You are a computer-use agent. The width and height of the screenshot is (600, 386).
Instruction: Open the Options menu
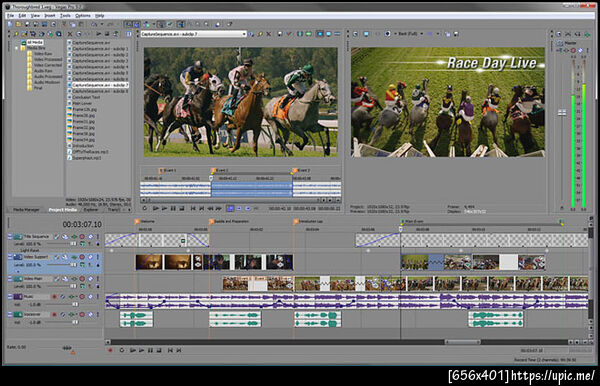(83, 16)
